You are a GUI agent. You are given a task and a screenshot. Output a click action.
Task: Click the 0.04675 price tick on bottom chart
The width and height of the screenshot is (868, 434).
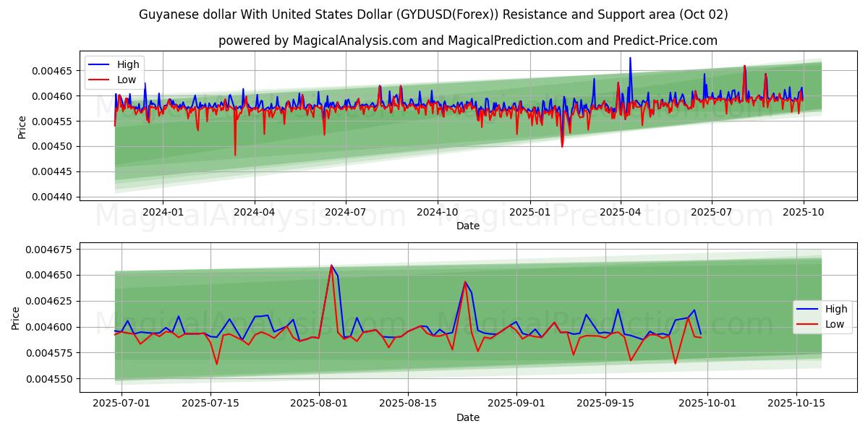[52, 250]
